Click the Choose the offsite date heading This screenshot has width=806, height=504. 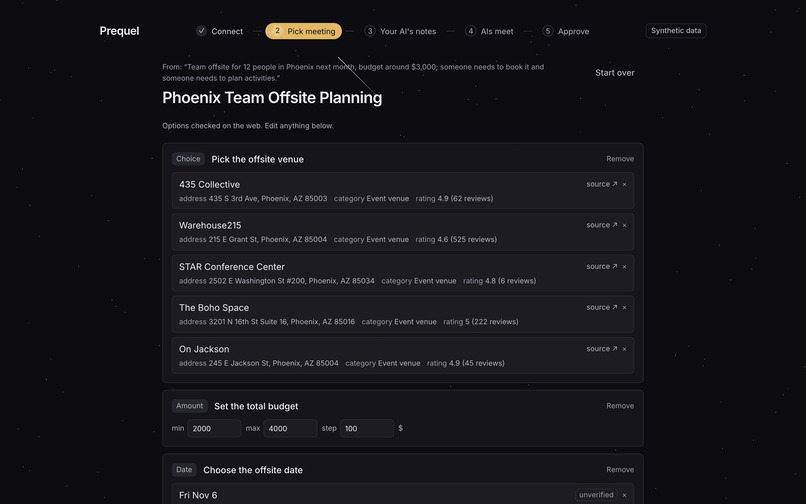point(253,470)
